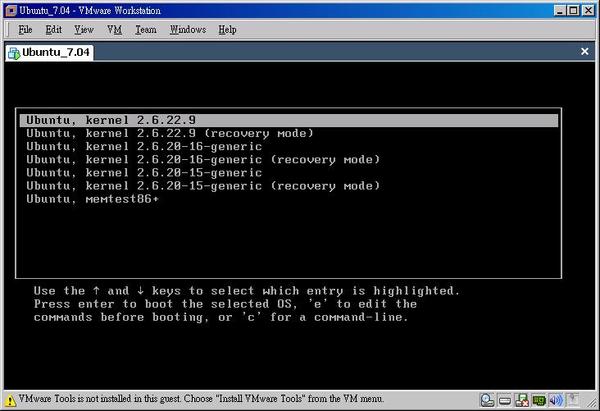Click the 'commands before booting' instruction line

click(221, 317)
